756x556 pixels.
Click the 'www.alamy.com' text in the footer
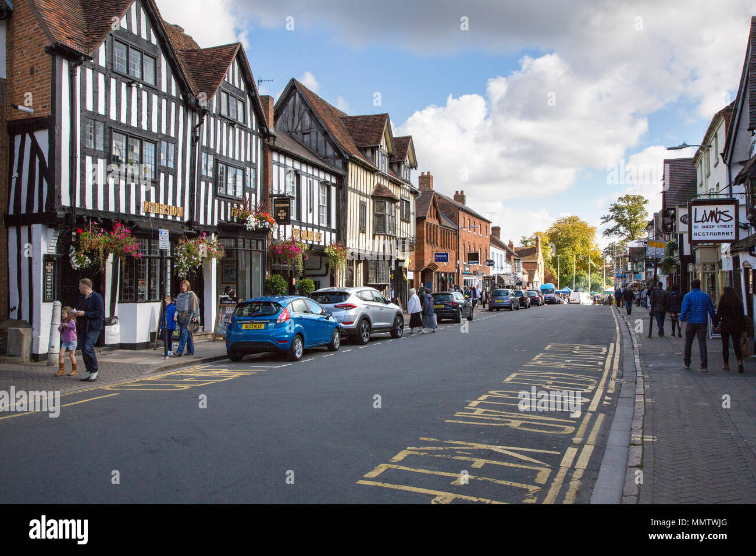point(688,538)
